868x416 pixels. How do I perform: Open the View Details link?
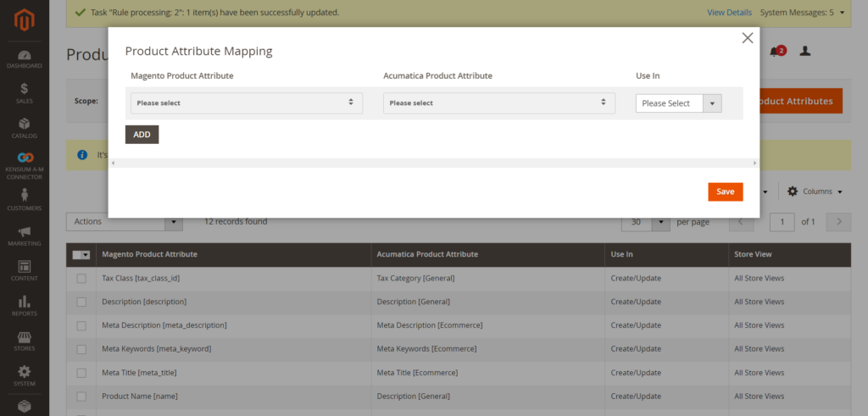pos(729,12)
